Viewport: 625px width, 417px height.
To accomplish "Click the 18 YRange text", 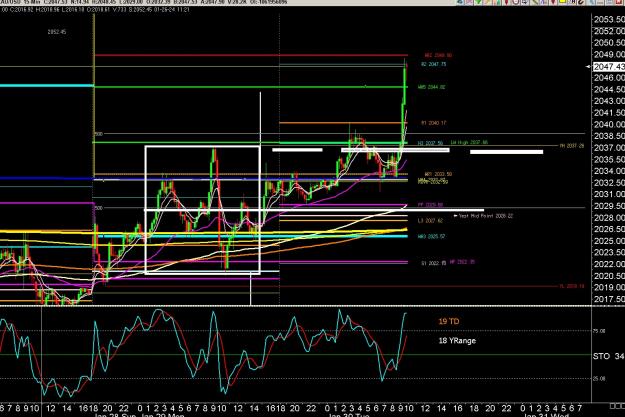I will coord(457,341).
